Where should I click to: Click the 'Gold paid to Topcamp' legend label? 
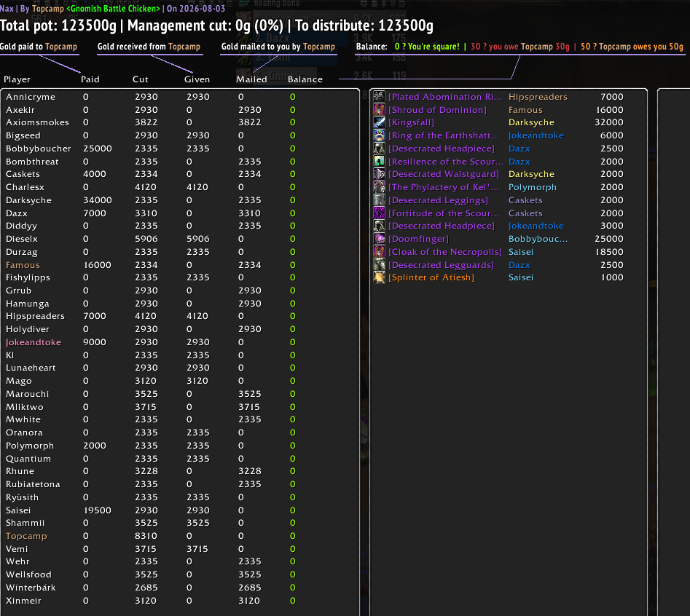click(x=39, y=47)
